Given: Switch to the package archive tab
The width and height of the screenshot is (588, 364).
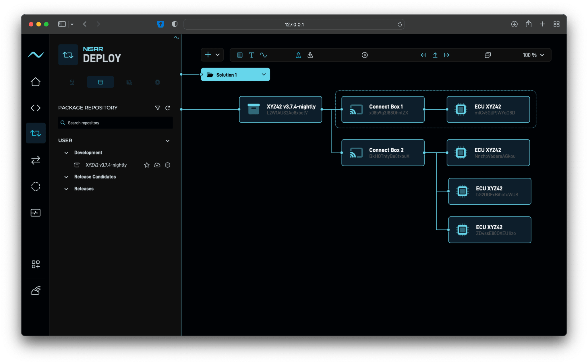Looking at the screenshot, I should 100,82.
